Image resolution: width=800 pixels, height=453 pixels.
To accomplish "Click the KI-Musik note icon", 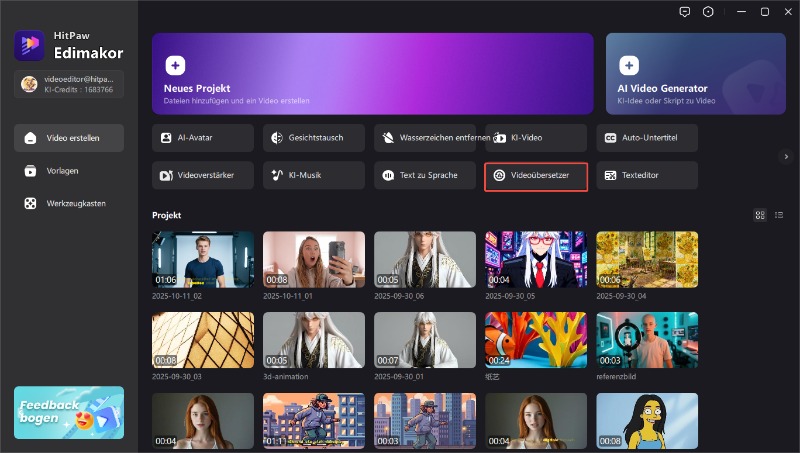I will click(277, 175).
